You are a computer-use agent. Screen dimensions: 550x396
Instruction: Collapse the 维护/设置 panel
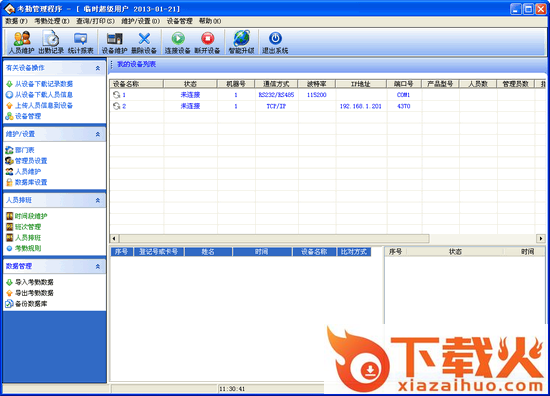click(98, 134)
